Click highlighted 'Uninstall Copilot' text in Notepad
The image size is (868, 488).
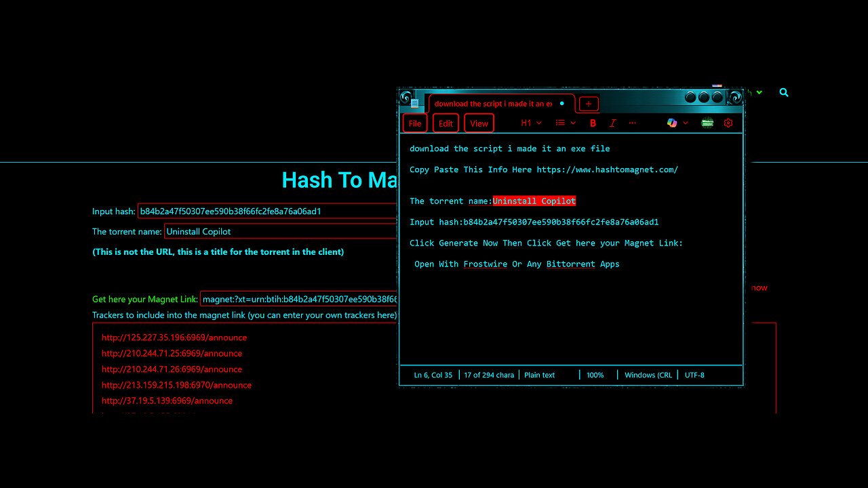pyautogui.click(x=534, y=201)
